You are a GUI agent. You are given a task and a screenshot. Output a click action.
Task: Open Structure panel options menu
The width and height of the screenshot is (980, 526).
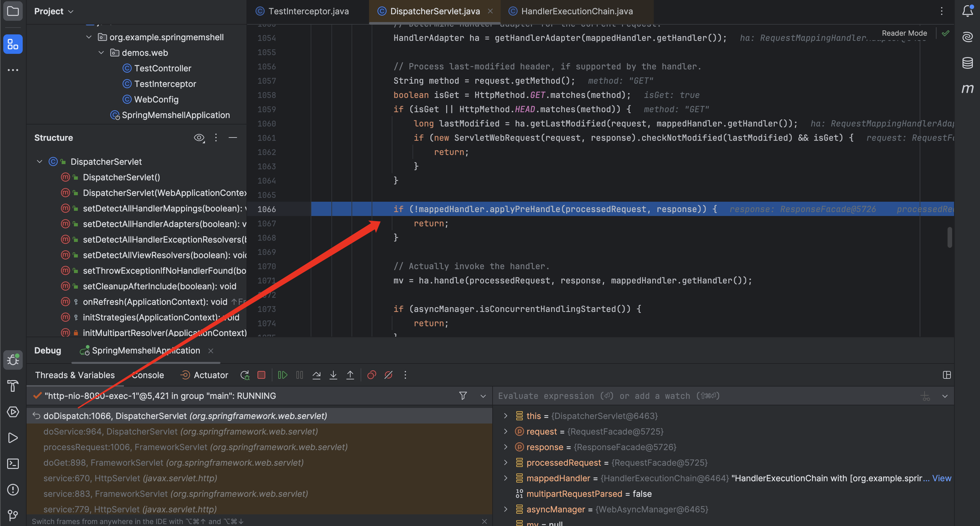coord(216,138)
